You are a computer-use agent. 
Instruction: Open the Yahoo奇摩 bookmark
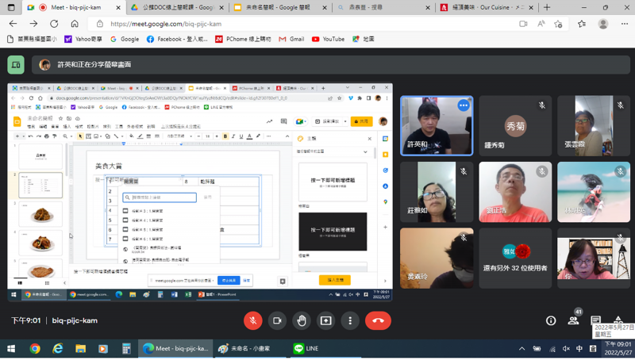[83, 39]
